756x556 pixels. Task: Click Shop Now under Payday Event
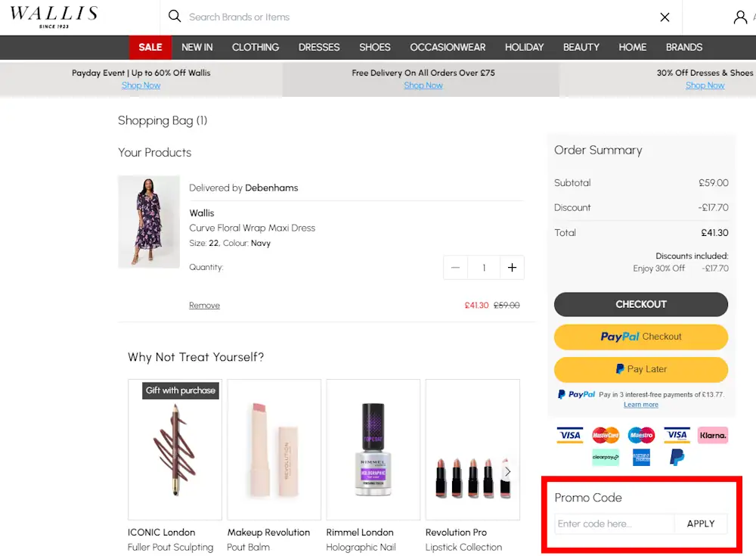[141, 85]
